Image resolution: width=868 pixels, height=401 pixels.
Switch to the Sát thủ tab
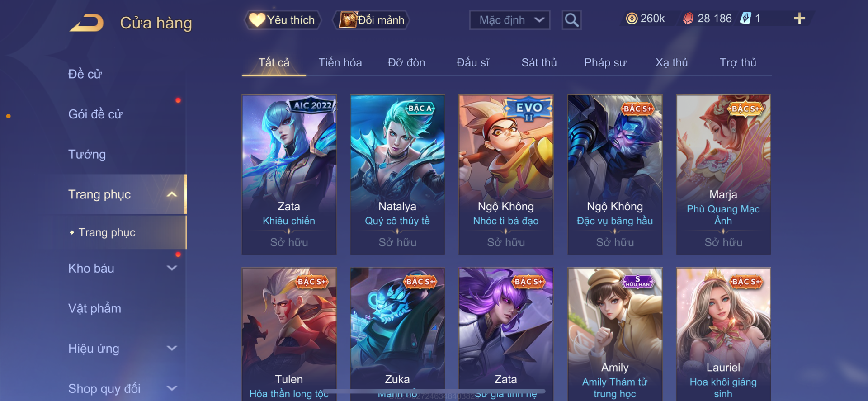[539, 62]
